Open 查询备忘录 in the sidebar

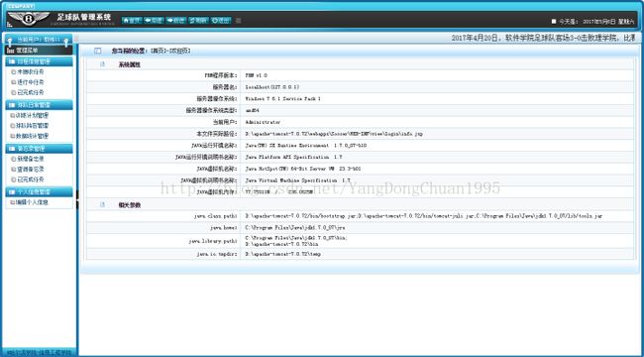click(31, 169)
